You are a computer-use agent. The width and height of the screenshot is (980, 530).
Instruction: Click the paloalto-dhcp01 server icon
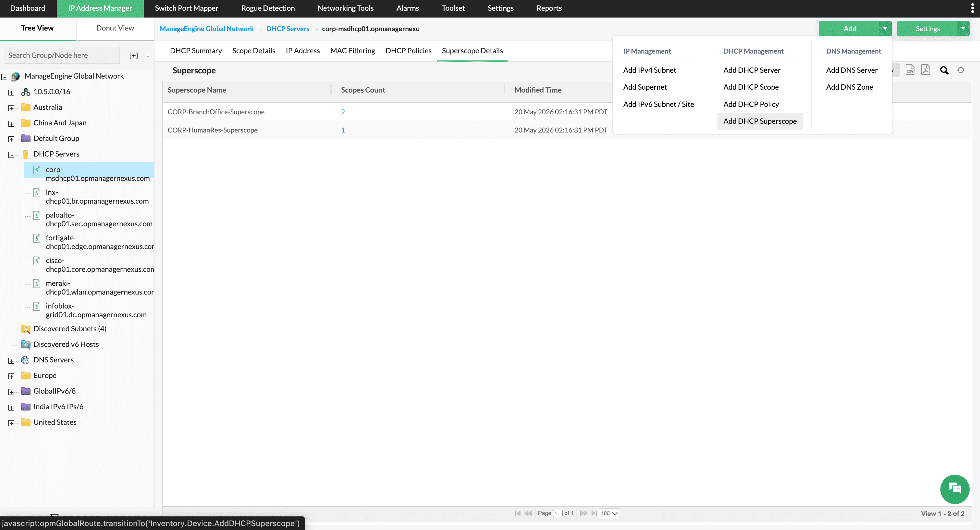[x=37, y=216]
